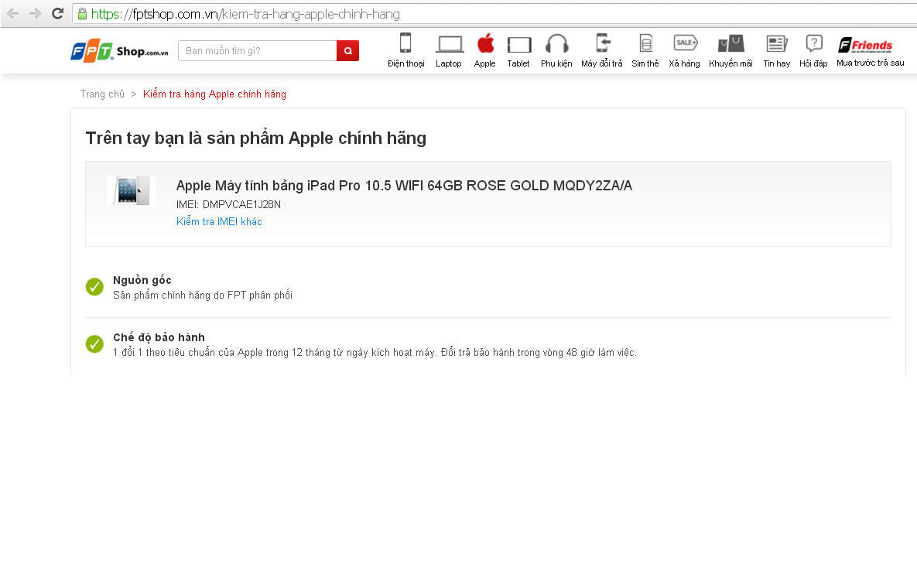Click the red search magnifier button
The image size is (917, 588).
pos(348,51)
